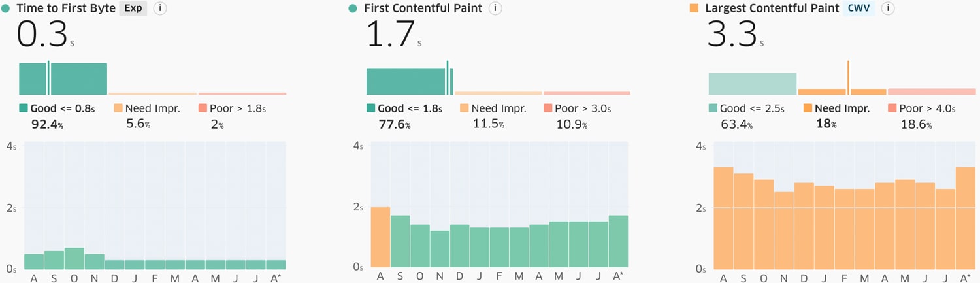Image resolution: width=980 pixels, height=283 pixels.
Task: Click the October bar in TTFB chart
Action: point(74,258)
